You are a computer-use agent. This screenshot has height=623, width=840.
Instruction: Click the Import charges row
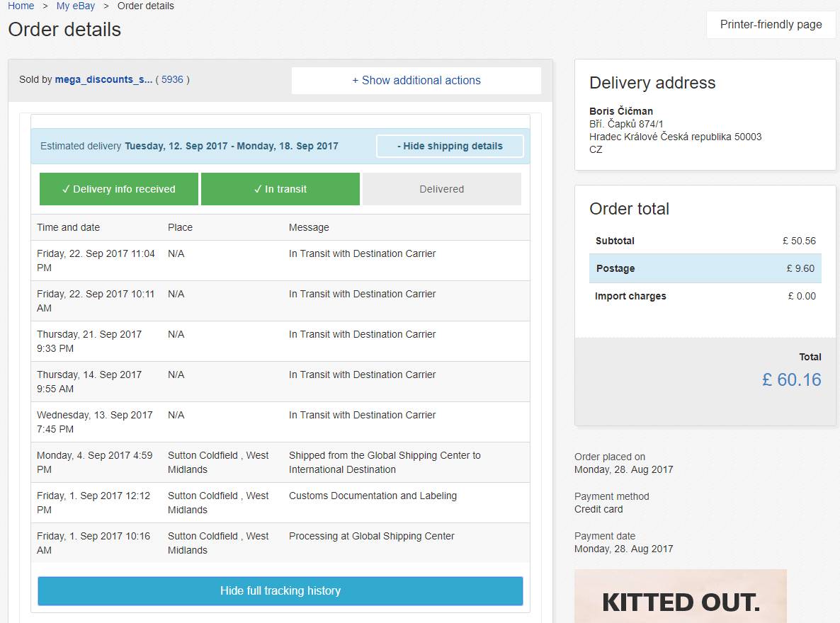click(705, 296)
